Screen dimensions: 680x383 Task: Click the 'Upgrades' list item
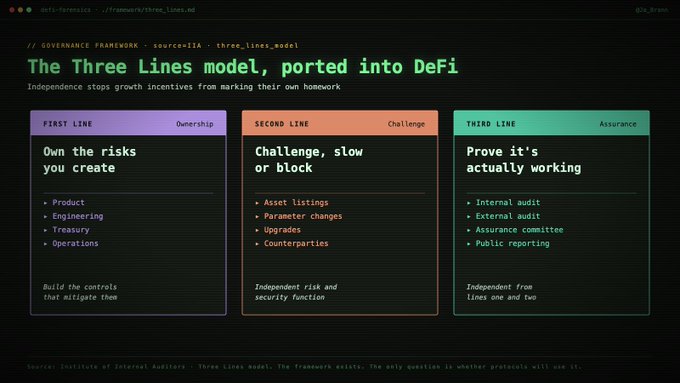pyautogui.click(x=282, y=230)
